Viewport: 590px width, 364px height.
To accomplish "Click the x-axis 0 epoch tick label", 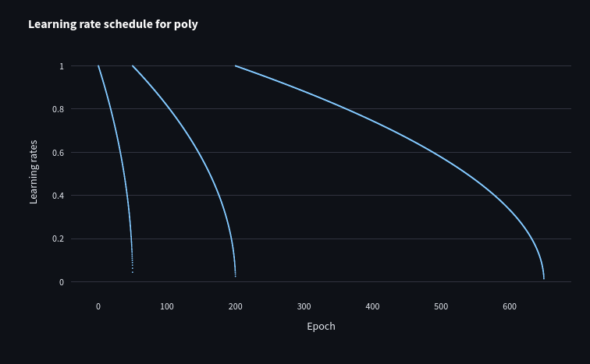I will click(98, 306).
